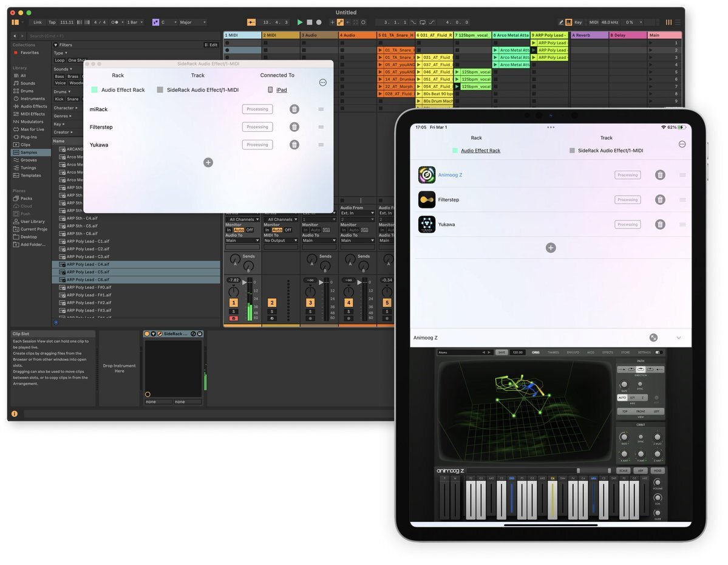Screen dimensions: 728x565
Task: Set track 2 Monitor to Off
Action: pyautogui.click(x=288, y=230)
